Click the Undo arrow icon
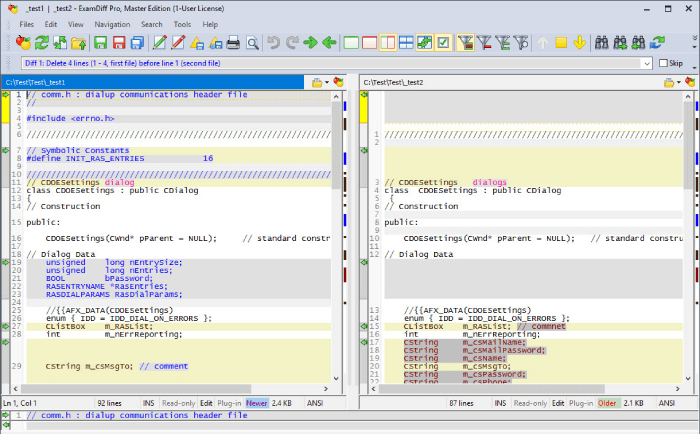700x434 pixels. click(x=273, y=43)
